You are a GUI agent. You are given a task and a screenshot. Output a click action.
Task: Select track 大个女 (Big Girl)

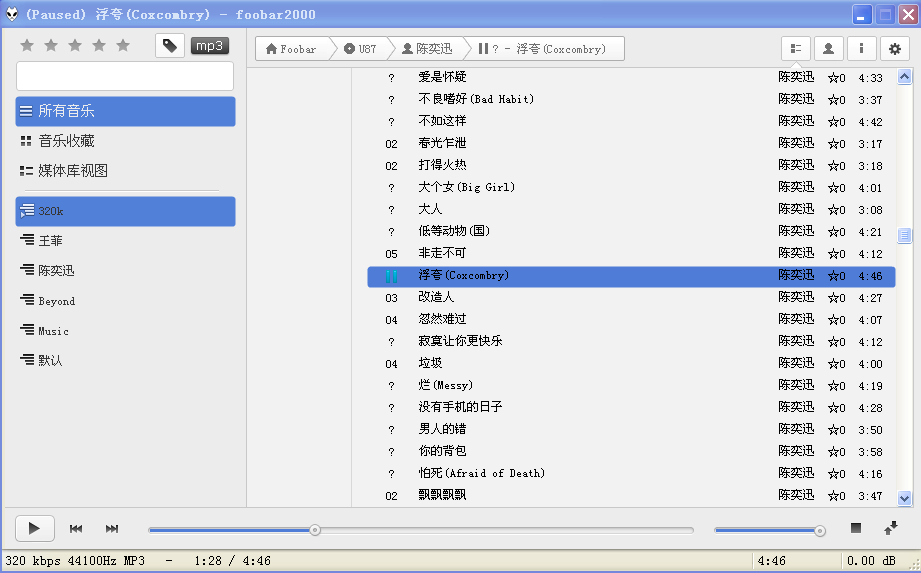[631, 187]
